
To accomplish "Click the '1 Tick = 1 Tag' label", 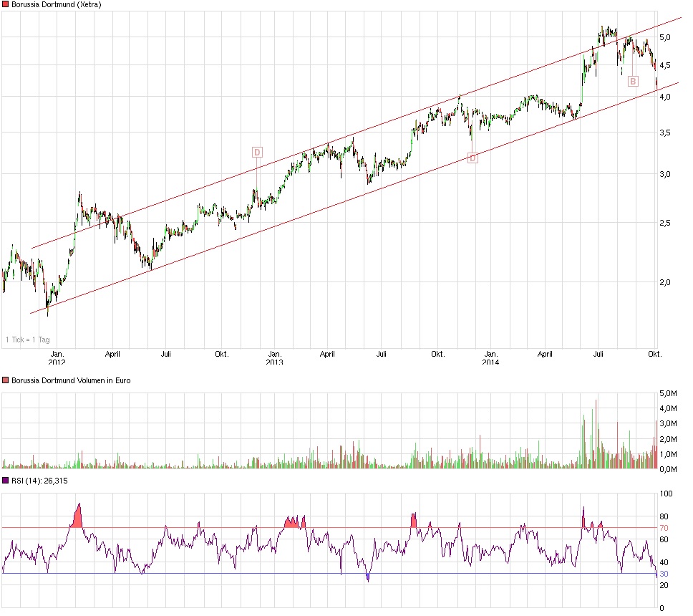I will (x=28, y=340).
